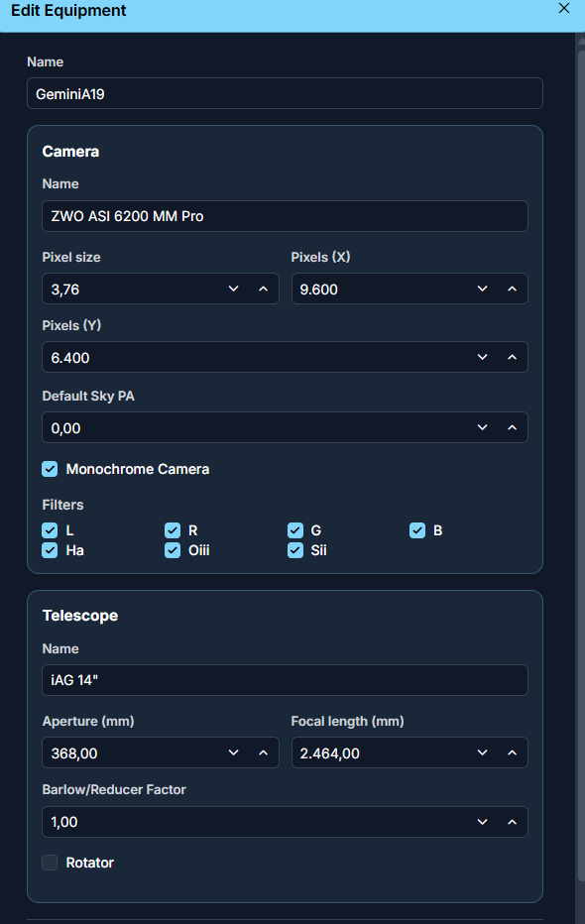Disable the L filter checkbox

click(x=50, y=530)
